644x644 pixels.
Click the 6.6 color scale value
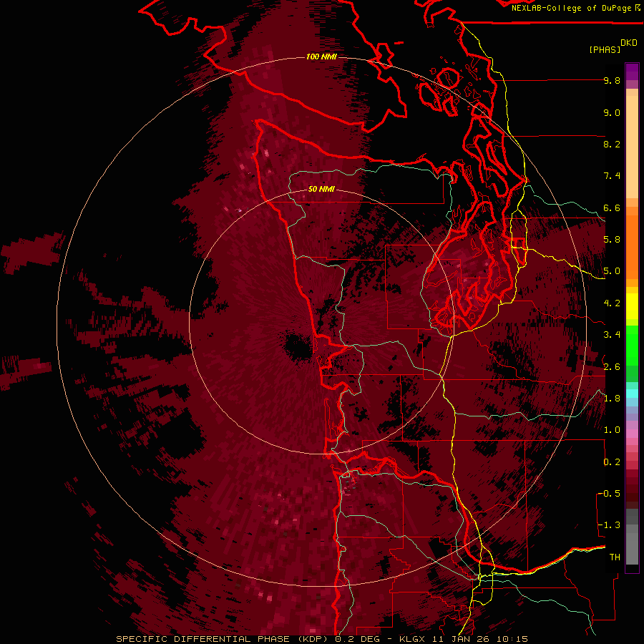tap(612, 208)
